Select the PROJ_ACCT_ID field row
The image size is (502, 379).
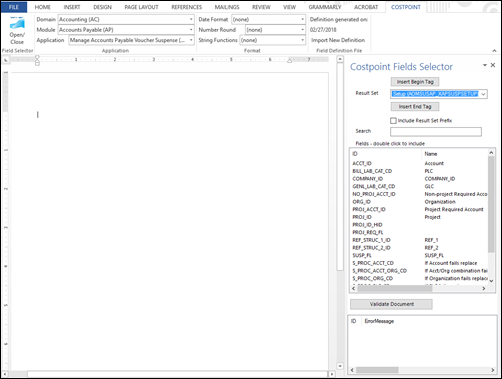[x=419, y=209]
